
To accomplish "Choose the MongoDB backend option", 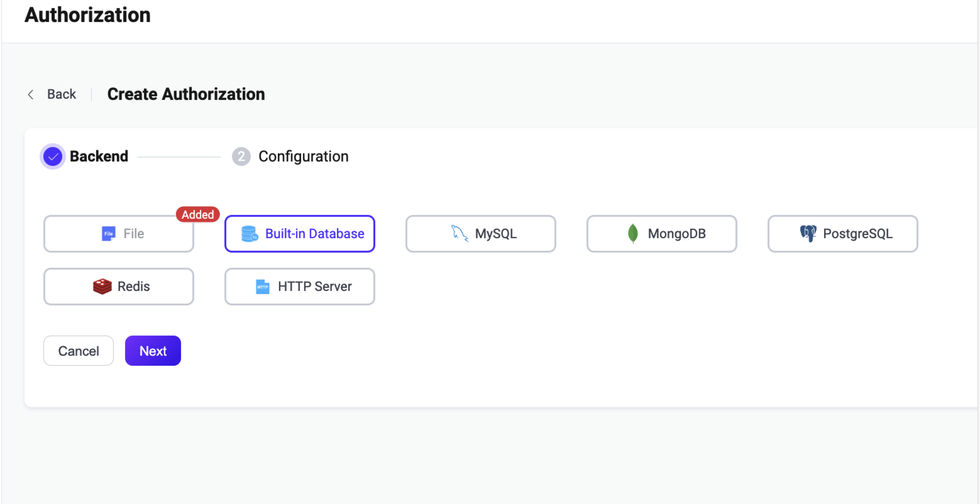I will pyautogui.click(x=662, y=233).
